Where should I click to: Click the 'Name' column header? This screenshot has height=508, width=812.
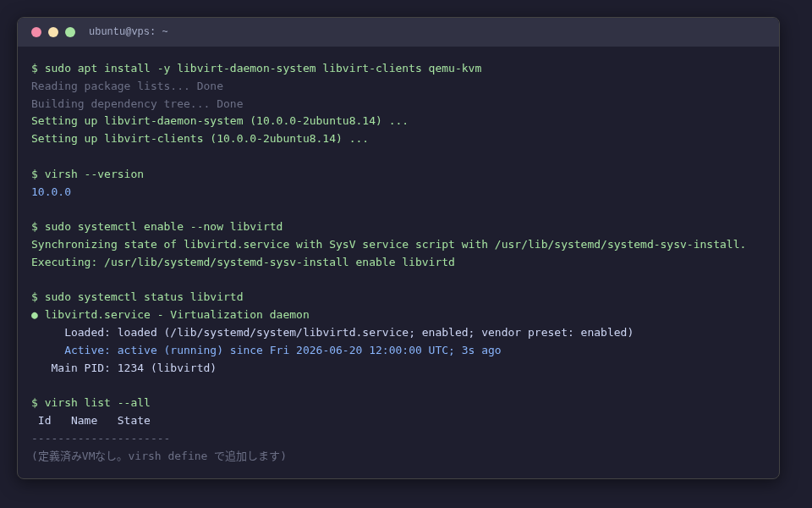click(x=84, y=421)
